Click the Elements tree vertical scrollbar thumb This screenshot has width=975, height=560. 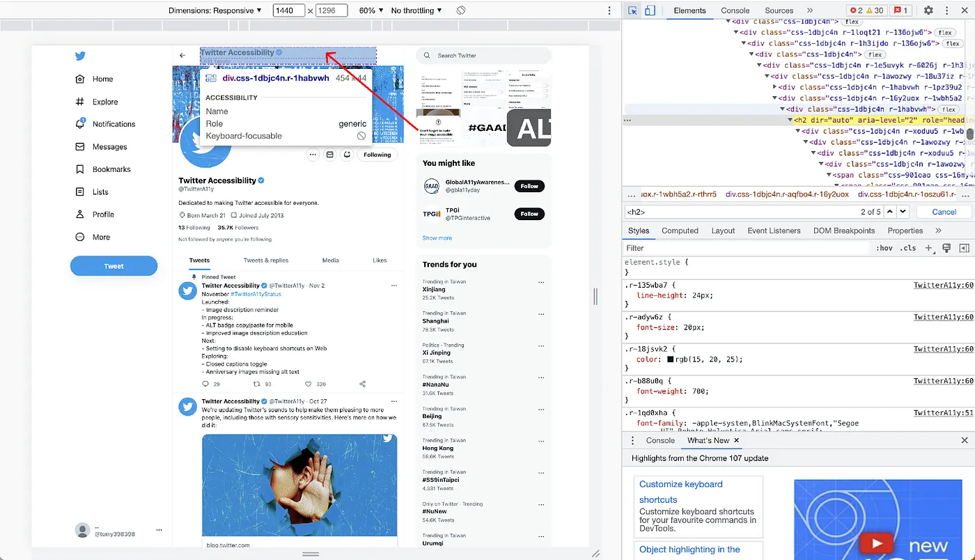969,134
